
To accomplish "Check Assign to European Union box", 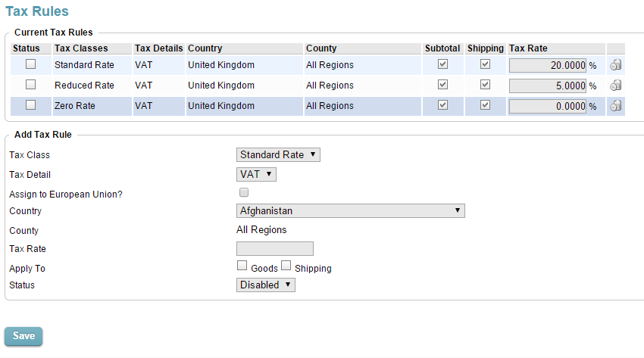I will pyautogui.click(x=244, y=193).
